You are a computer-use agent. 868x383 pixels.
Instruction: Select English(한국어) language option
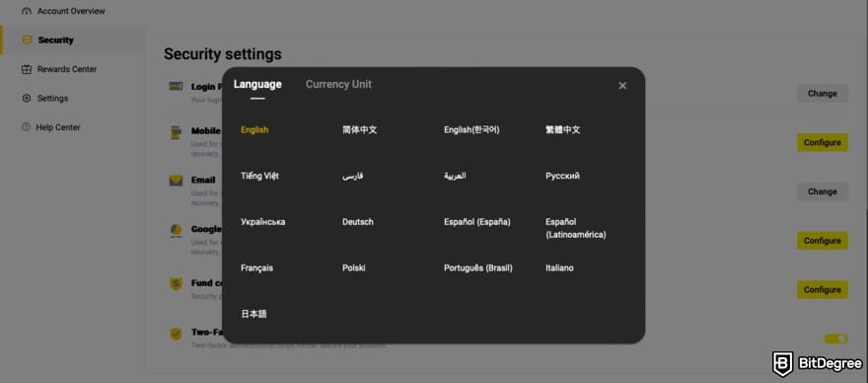click(x=471, y=129)
